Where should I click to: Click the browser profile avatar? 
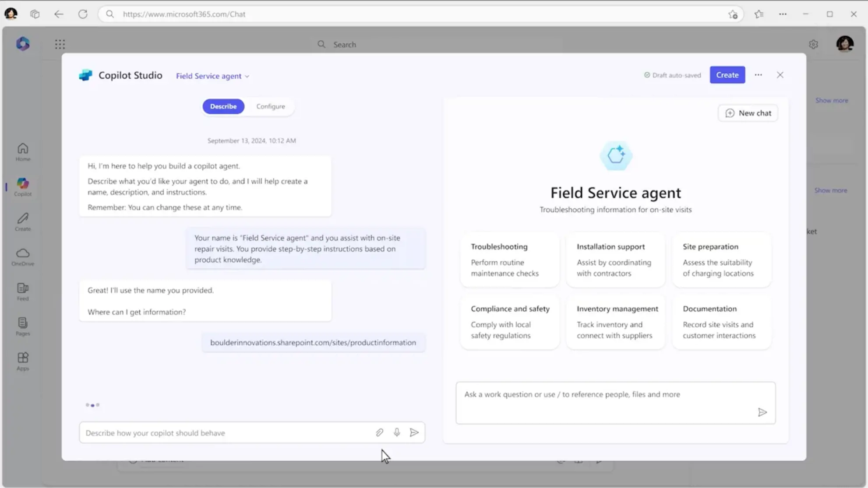11,14
